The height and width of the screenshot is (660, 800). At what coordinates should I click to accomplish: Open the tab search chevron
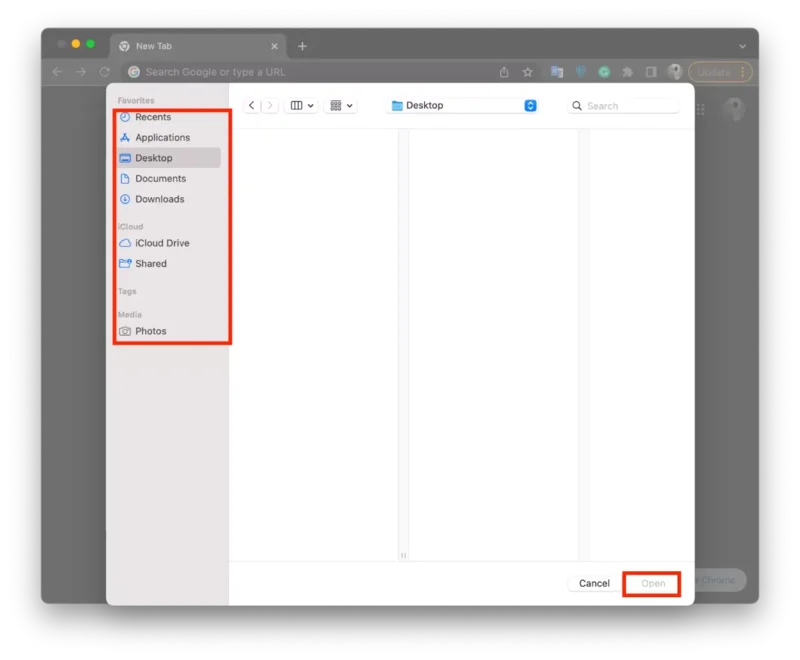coord(742,46)
